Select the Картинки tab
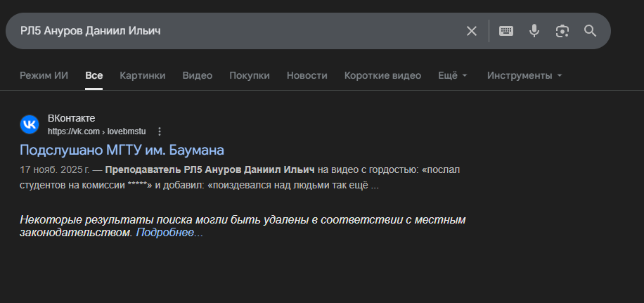 coord(143,76)
